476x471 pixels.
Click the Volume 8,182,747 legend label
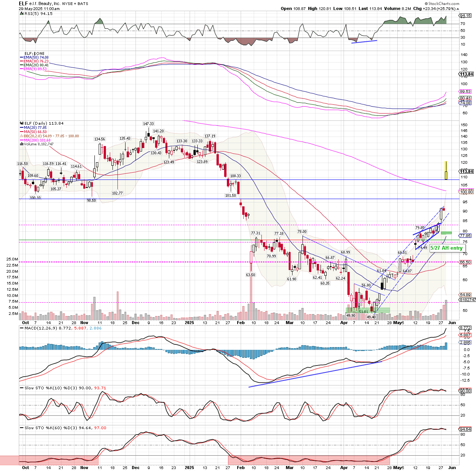pyautogui.click(x=38, y=144)
